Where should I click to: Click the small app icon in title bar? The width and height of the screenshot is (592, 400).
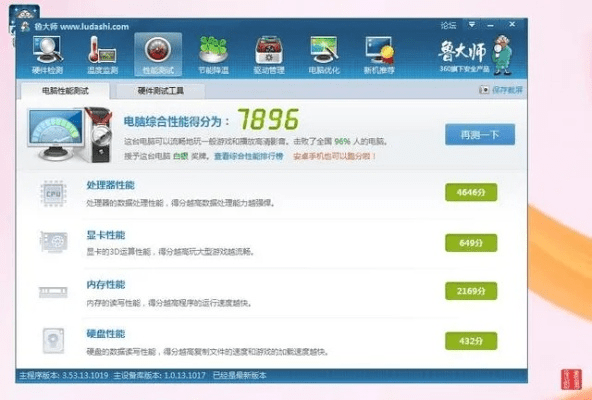point(25,26)
